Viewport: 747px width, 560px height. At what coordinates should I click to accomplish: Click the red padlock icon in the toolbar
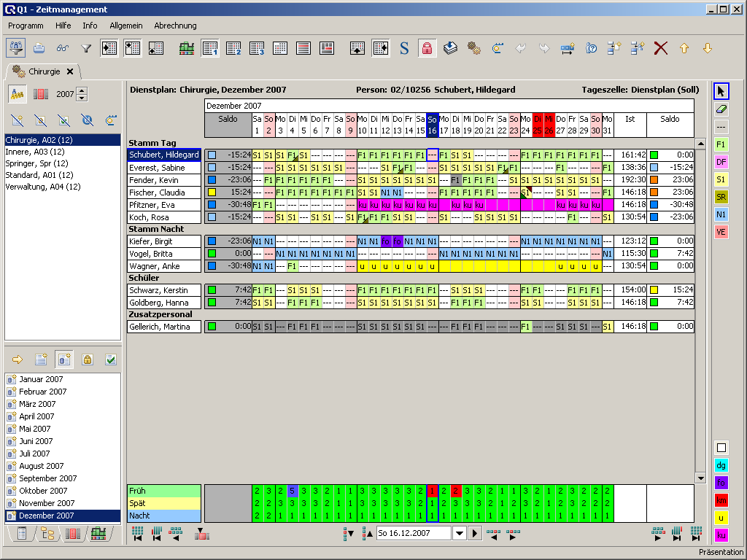point(427,48)
